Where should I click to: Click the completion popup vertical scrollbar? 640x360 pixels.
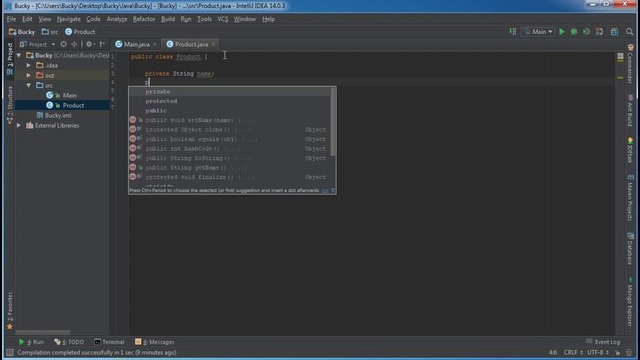[333, 121]
